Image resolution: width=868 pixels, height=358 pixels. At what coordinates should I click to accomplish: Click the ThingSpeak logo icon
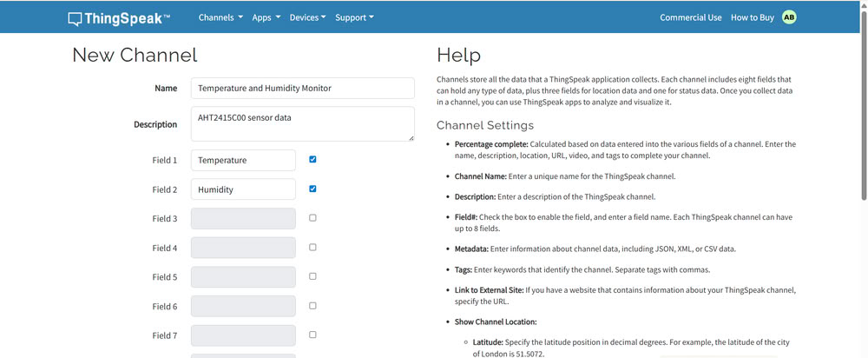click(x=76, y=17)
